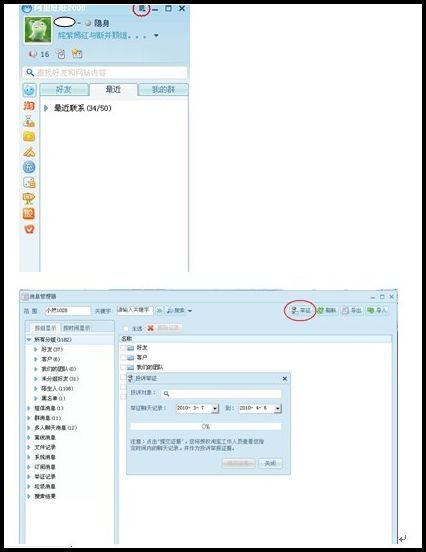Click the speaker icon next to 16

pyautogui.click(x=33, y=54)
